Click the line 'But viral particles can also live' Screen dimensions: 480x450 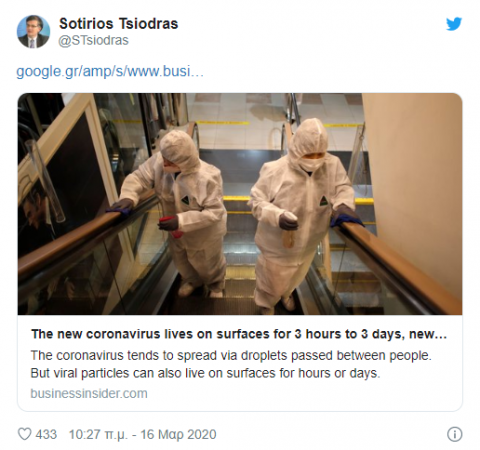tap(205, 373)
